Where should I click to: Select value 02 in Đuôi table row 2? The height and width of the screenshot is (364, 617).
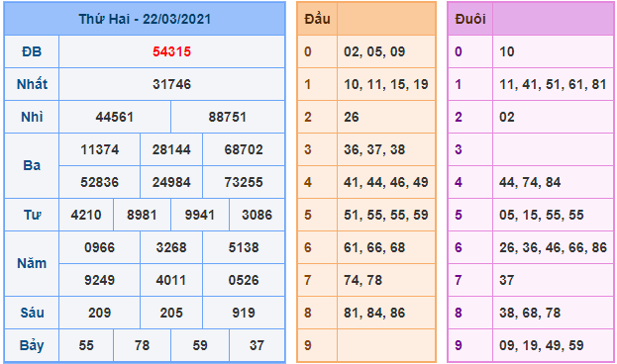507,117
